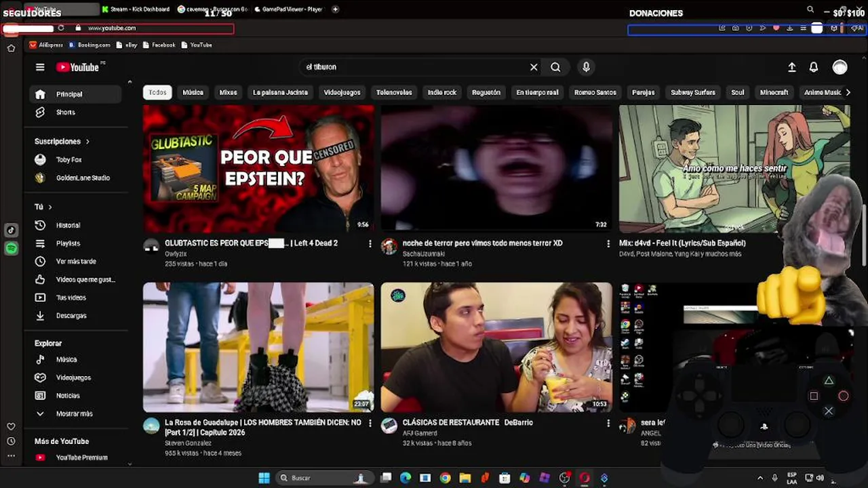Open YouTube notifications bell
Image resolution: width=868 pixels, height=488 pixels.
point(813,67)
